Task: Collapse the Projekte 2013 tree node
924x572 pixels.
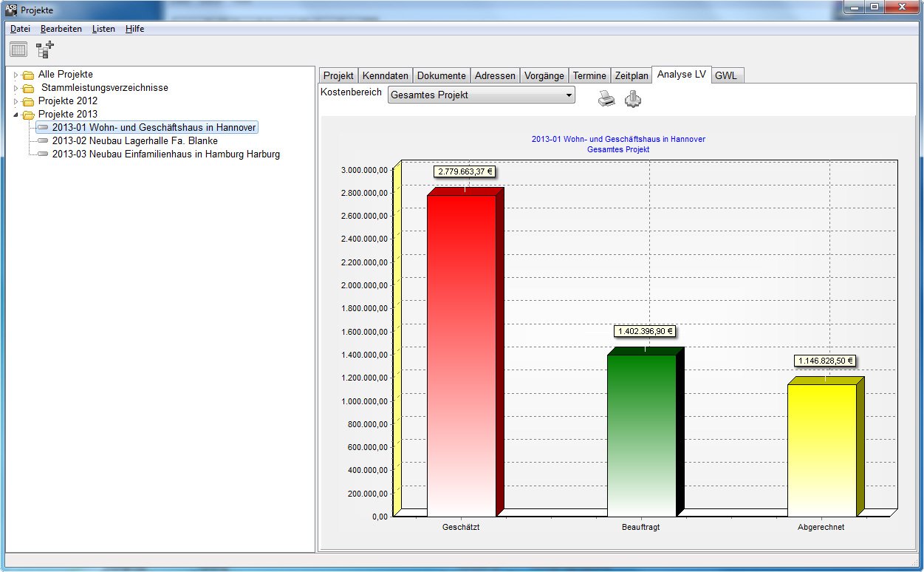Action: (16, 115)
